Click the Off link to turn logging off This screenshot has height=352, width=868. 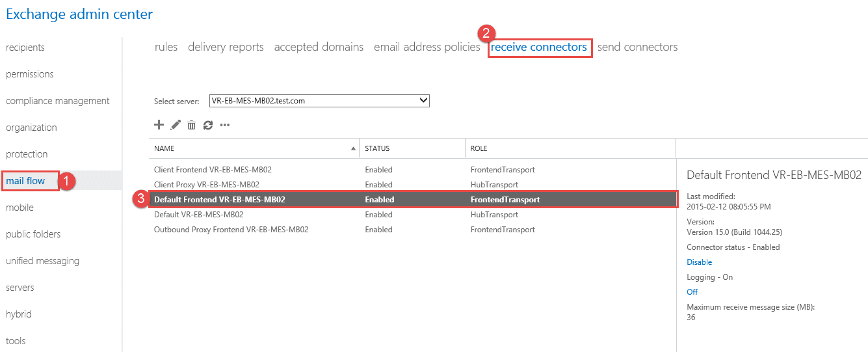click(692, 292)
